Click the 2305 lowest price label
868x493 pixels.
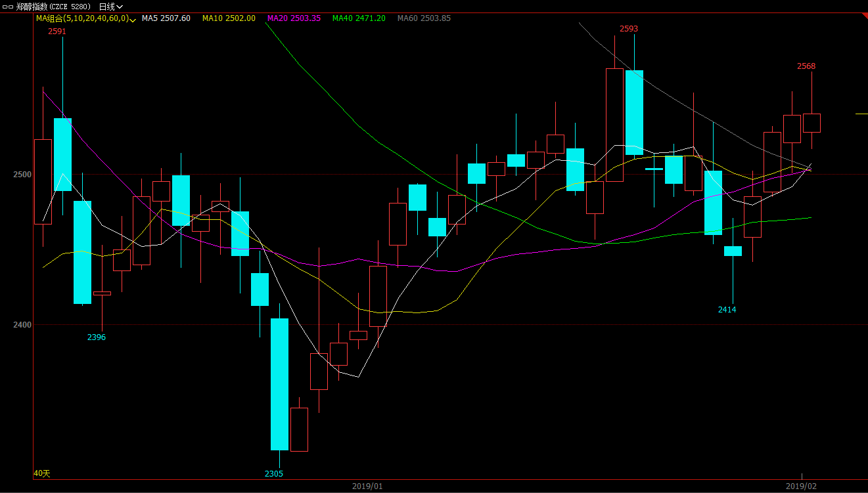274,474
